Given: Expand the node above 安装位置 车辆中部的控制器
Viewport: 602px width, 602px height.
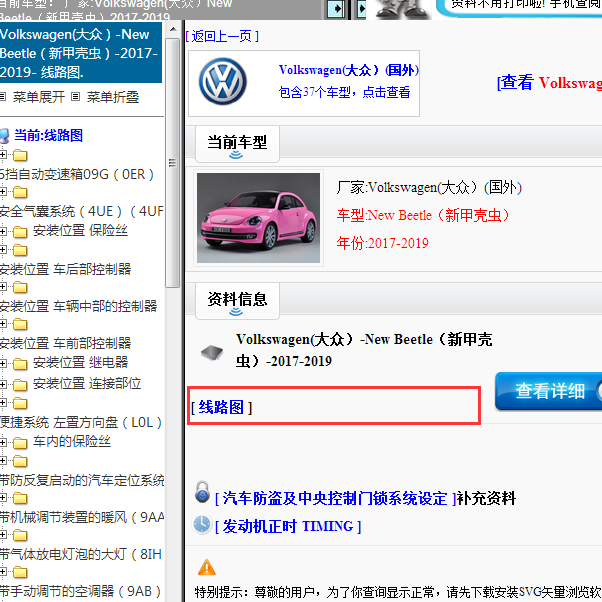Looking at the screenshot, I should click(x=3, y=287).
